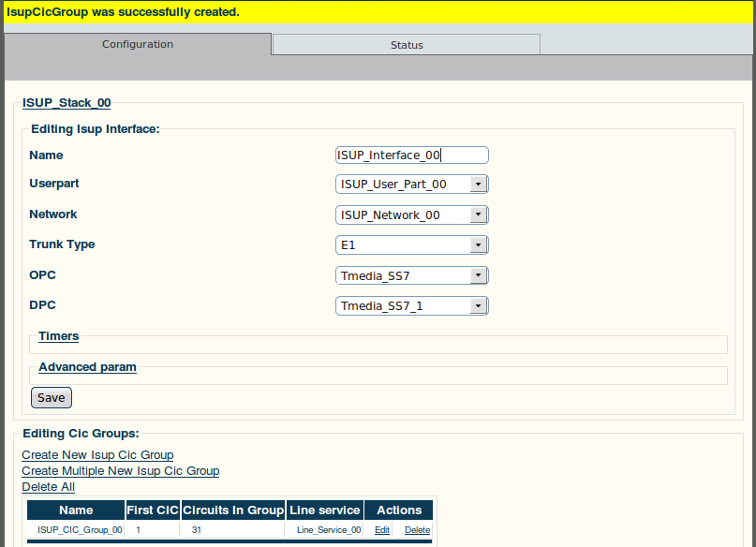Click Create Multiple New Isup Cic Group
The height and width of the screenshot is (547, 756).
(121, 471)
